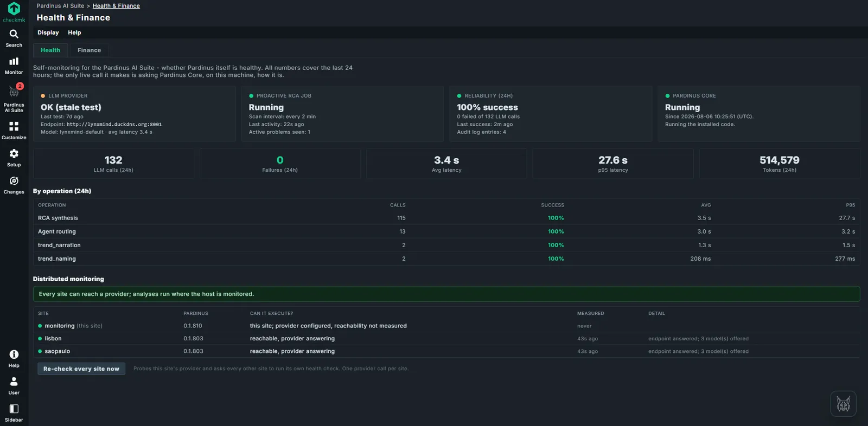Click the MEASURED column header
868x426 pixels.
pyautogui.click(x=590, y=313)
